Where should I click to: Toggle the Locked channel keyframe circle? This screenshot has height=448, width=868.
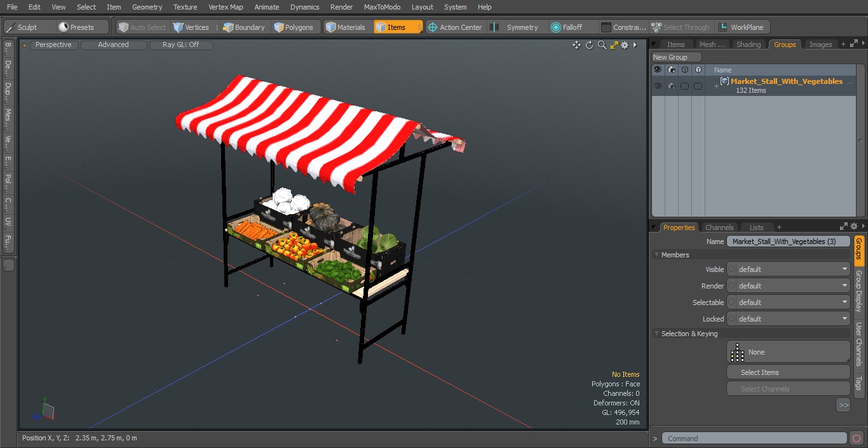pyautogui.click(x=731, y=319)
